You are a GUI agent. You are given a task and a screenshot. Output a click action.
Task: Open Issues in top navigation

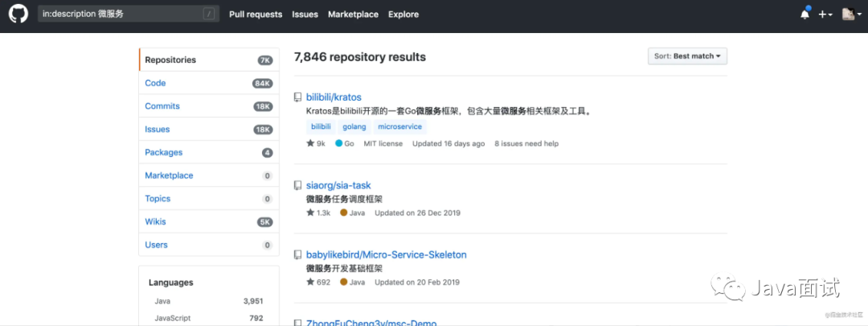[x=305, y=14]
